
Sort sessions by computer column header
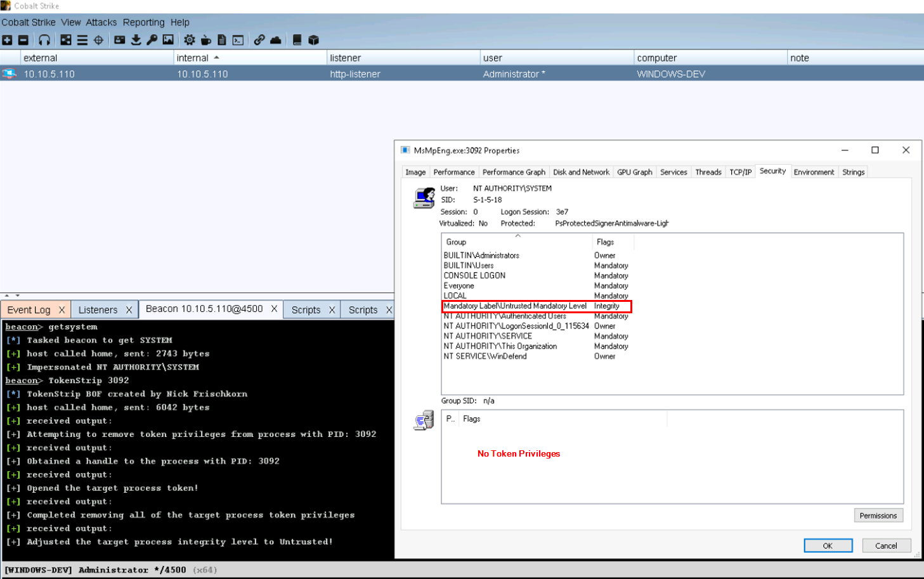pyautogui.click(x=710, y=58)
